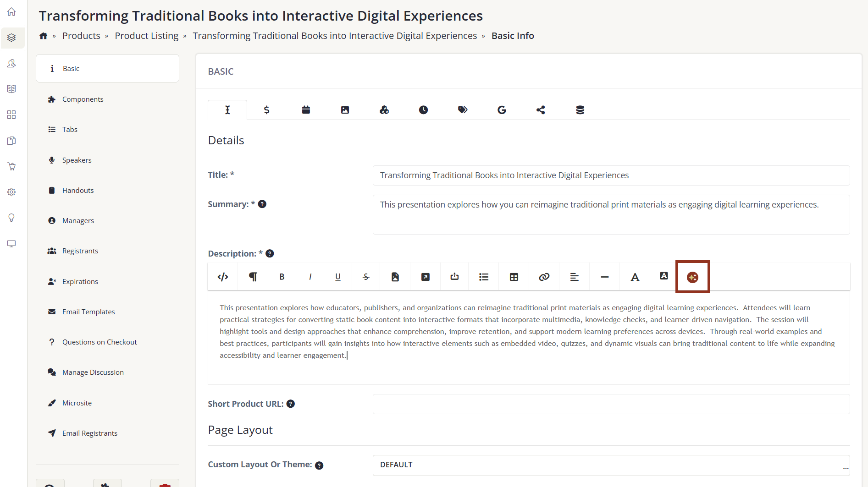Insert a bulleted list in description

(483, 277)
